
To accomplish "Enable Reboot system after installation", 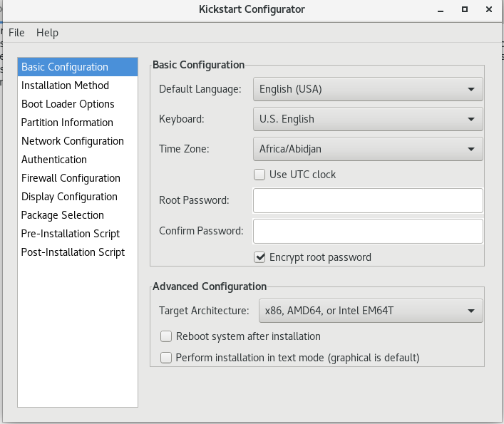I will tap(167, 336).
